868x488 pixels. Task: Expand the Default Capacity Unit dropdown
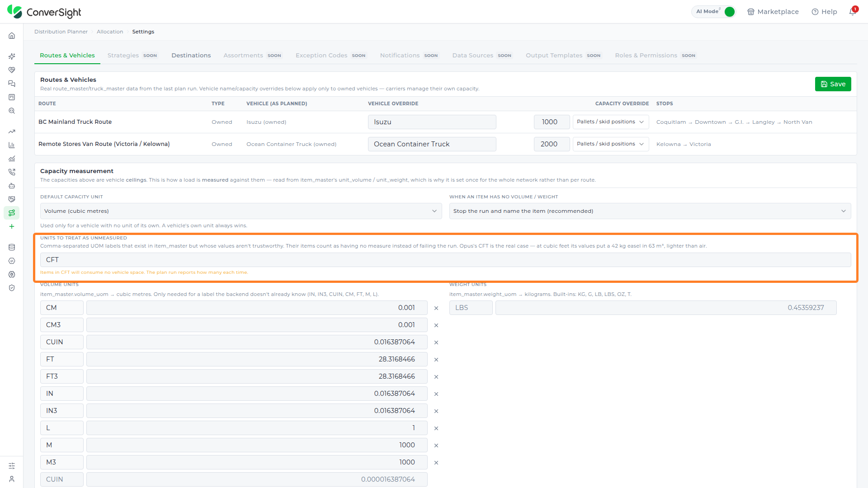pyautogui.click(x=241, y=211)
